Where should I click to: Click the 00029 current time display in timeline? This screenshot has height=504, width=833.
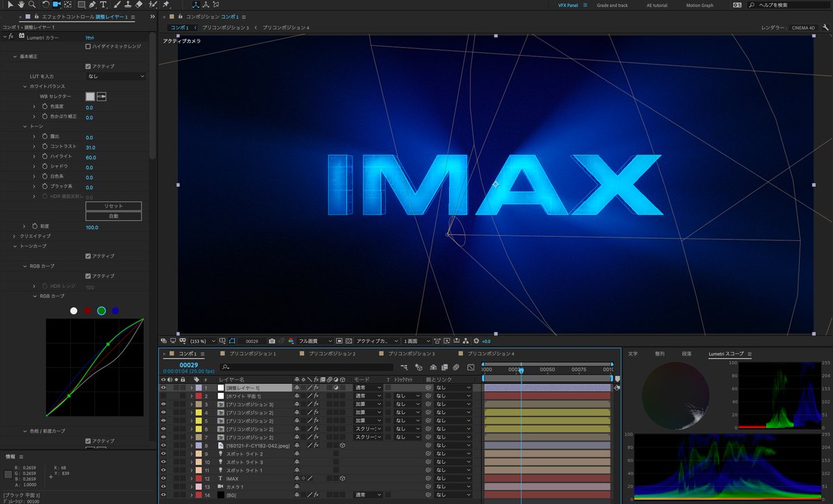pyautogui.click(x=189, y=364)
